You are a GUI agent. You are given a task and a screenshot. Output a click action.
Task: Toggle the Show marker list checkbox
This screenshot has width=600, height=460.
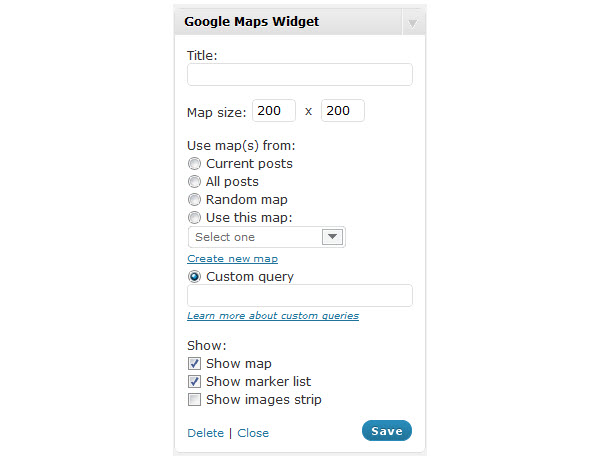(195, 382)
